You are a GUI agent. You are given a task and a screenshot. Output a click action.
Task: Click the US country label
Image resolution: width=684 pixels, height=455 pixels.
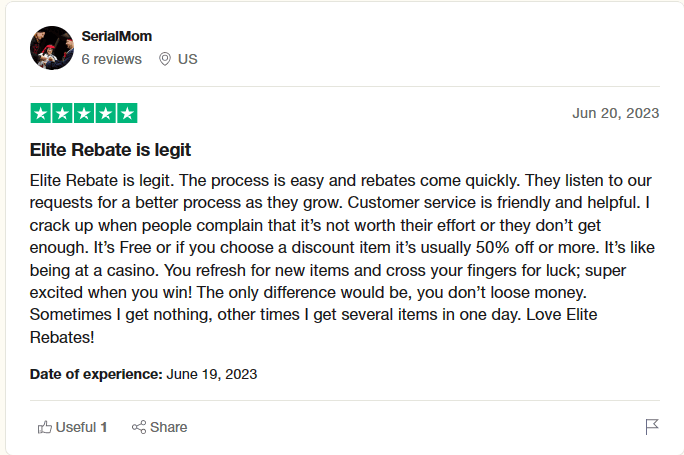(x=188, y=59)
